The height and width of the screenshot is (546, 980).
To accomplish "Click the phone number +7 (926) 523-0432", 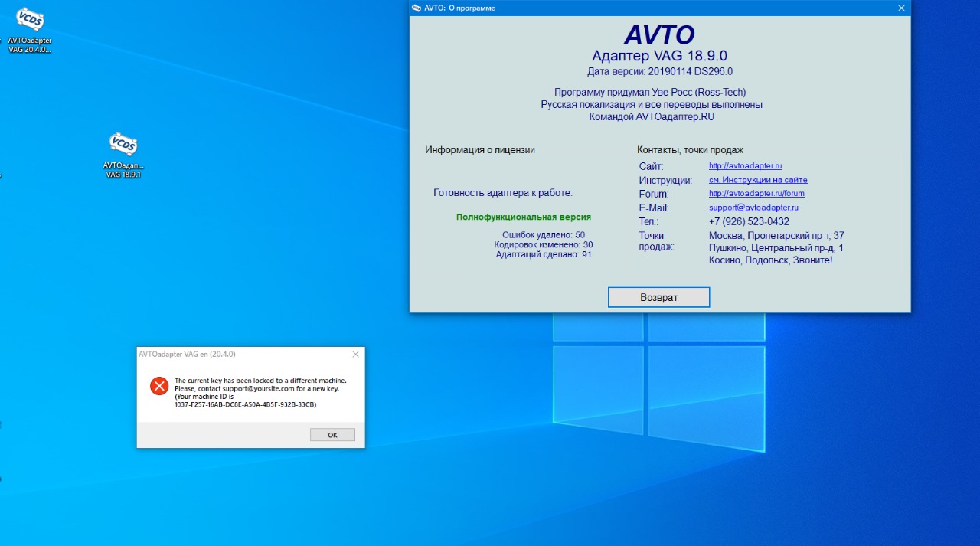I will coord(749,221).
